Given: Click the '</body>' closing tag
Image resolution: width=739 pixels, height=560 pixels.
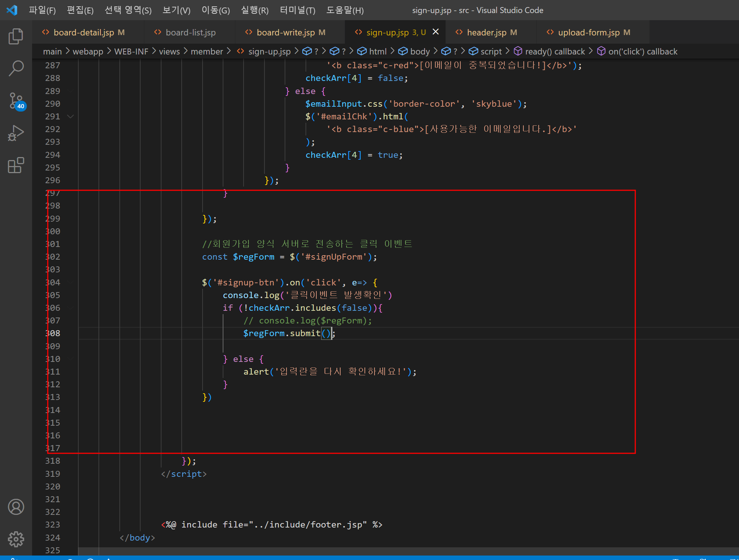Looking at the screenshot, I should [x=137, y=538].
